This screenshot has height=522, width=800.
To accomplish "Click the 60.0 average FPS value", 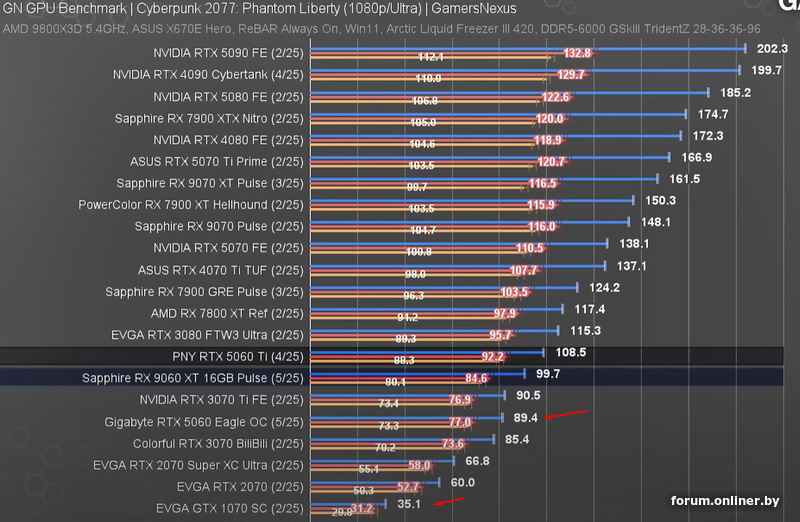I will (x=463, y=482).
